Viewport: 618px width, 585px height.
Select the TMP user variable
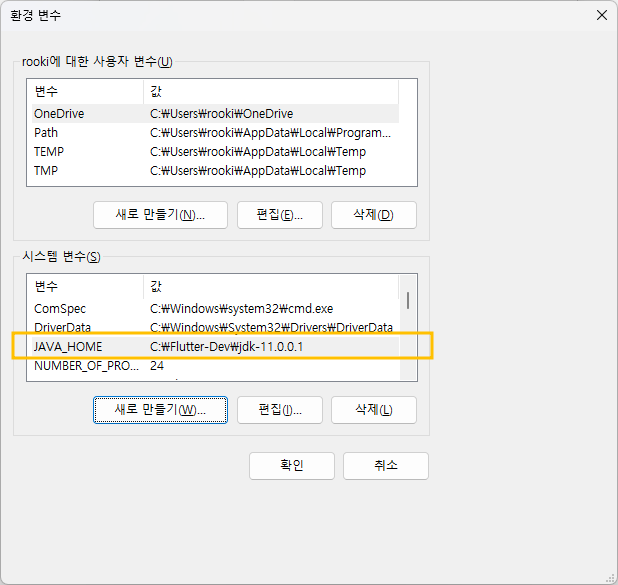215,170
